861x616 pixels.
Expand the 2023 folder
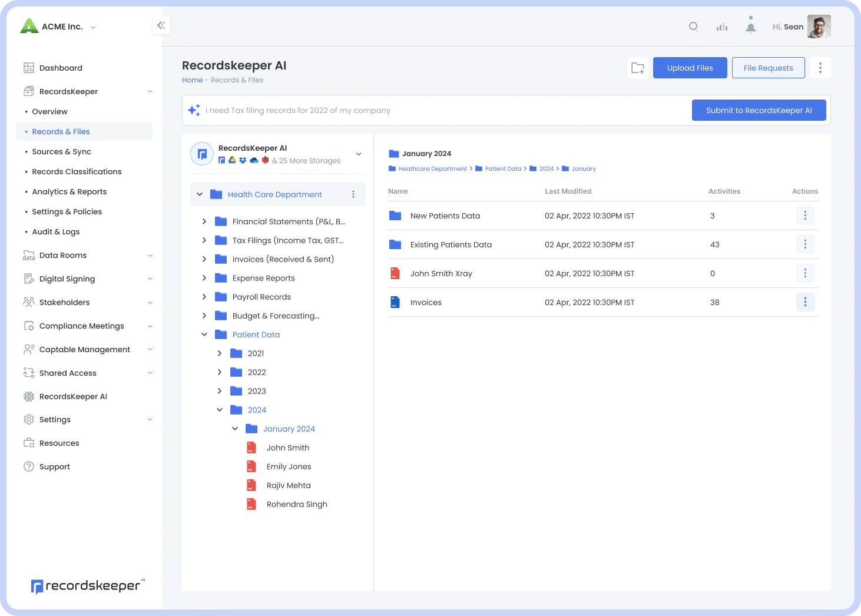tap(220, 391)
